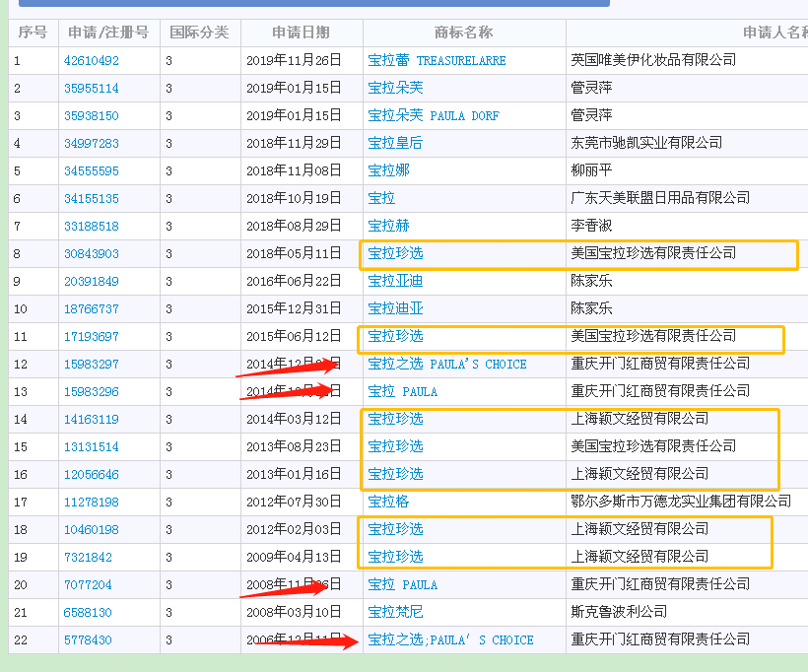Open the 宝拉亚迪 trademark link
The image size is (808, 672).
point(392,281)
